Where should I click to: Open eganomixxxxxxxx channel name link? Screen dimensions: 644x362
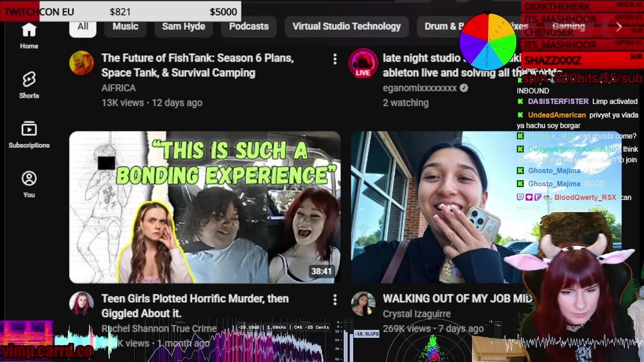420,88
